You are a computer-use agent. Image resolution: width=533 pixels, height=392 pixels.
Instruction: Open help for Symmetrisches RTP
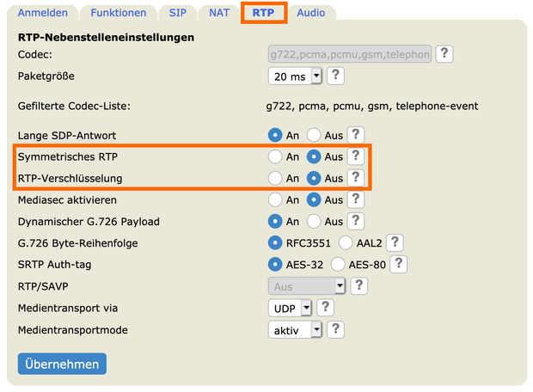(x=356, y=156)
